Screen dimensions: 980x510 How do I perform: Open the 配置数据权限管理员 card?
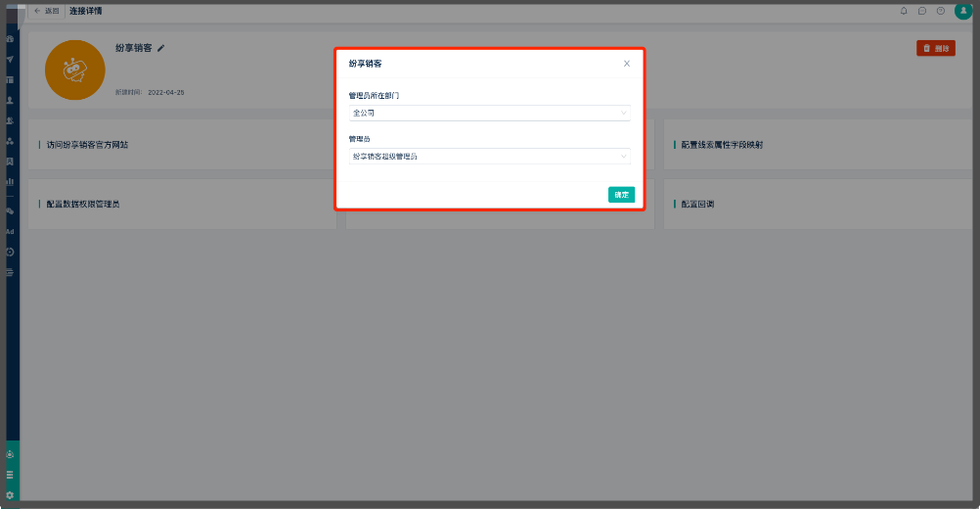click(x=182, y=204)
